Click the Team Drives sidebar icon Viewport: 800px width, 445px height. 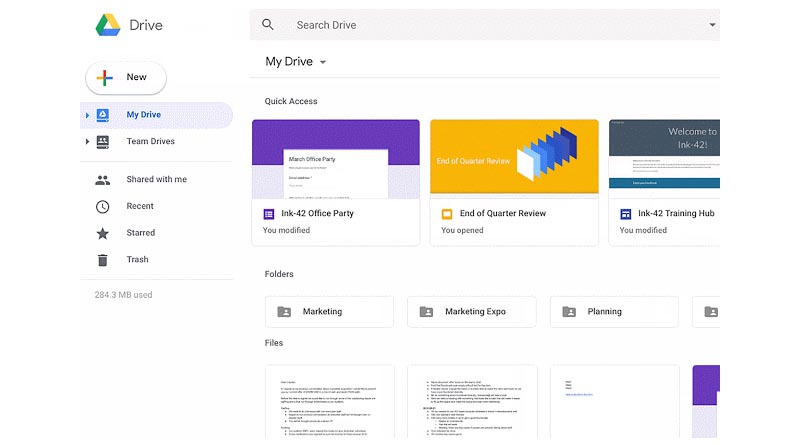(103, 141)
